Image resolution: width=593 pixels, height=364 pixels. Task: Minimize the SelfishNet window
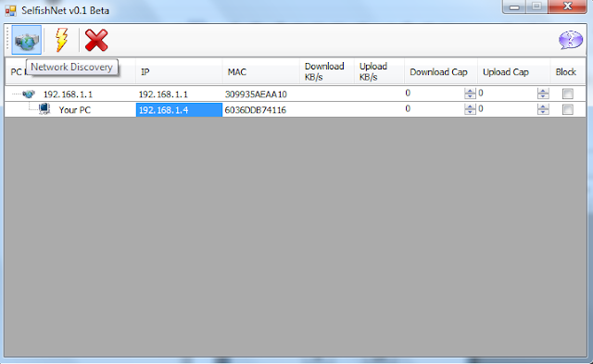coord(514,6)
